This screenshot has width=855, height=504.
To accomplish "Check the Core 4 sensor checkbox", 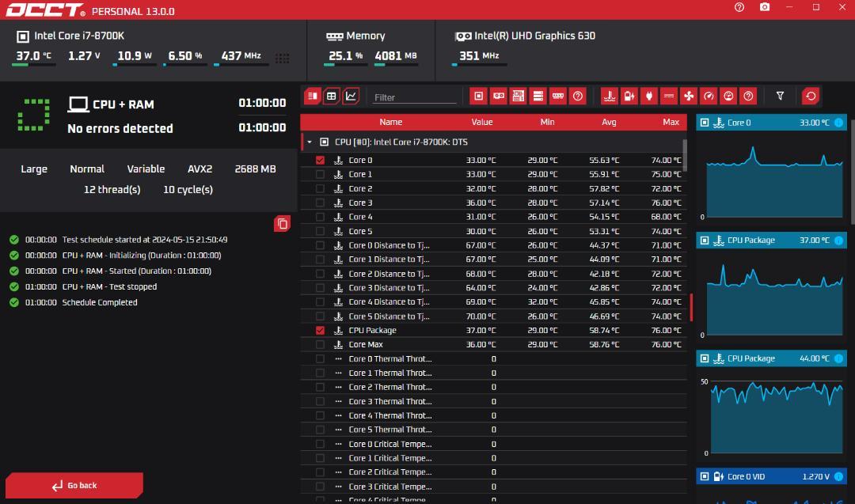I will [320, 217].
